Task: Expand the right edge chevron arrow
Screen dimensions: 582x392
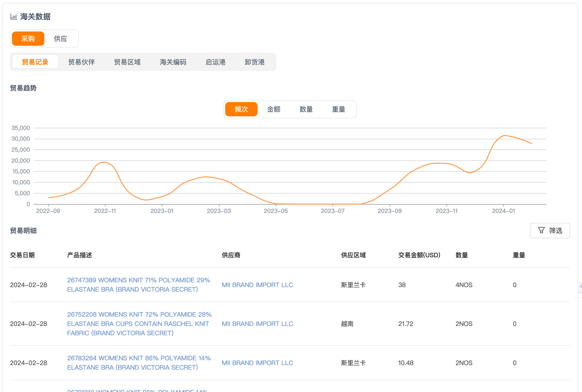Action: click(581, 286)
